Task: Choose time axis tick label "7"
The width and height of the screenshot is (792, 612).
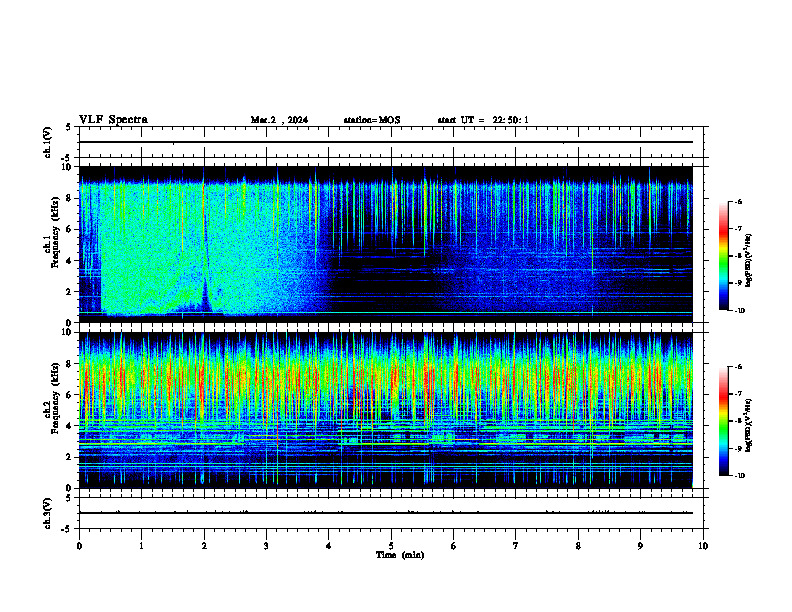Action: 516,546
